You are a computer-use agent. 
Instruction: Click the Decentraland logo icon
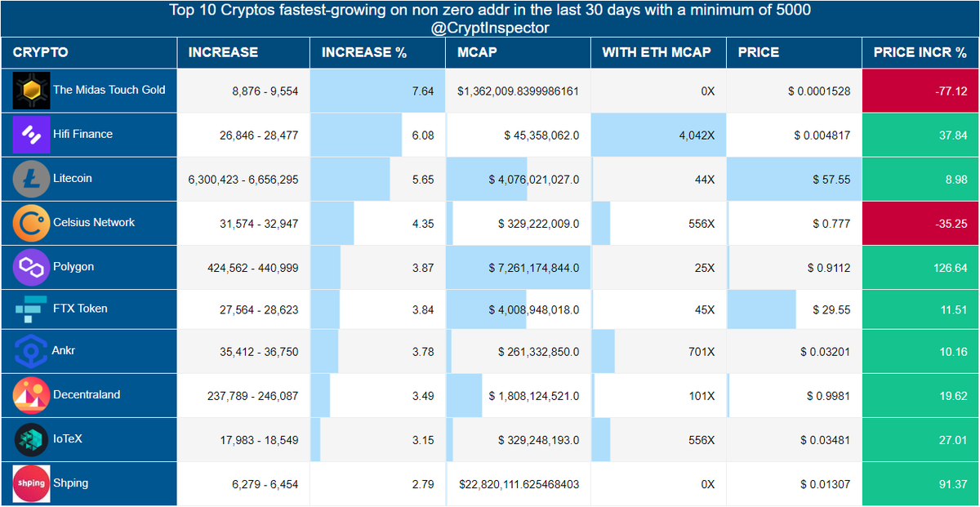pyautogui.click(x=32, y=395)
